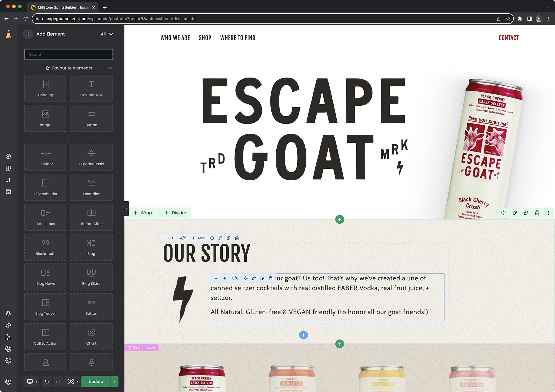
Task: Open browser extensions puzzle icon
Action: click(520, 19)
